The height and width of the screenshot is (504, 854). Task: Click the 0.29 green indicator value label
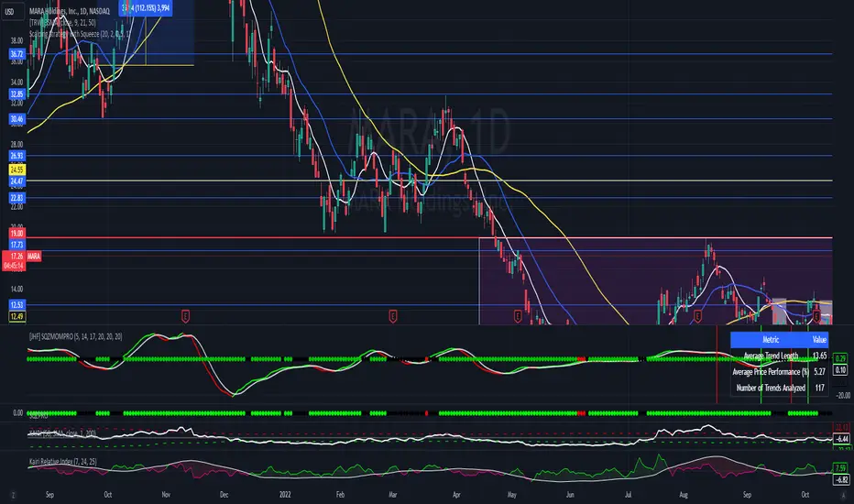[x=840, y=358]
